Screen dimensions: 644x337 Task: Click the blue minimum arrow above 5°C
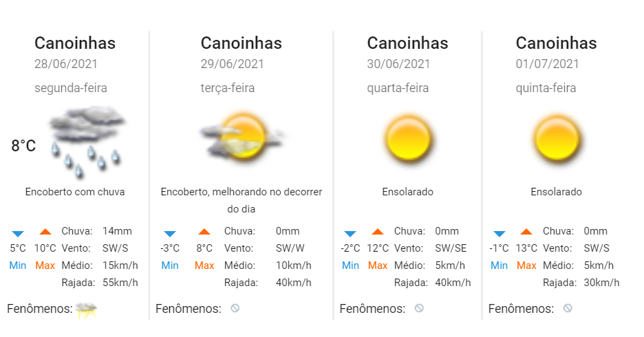18,234
